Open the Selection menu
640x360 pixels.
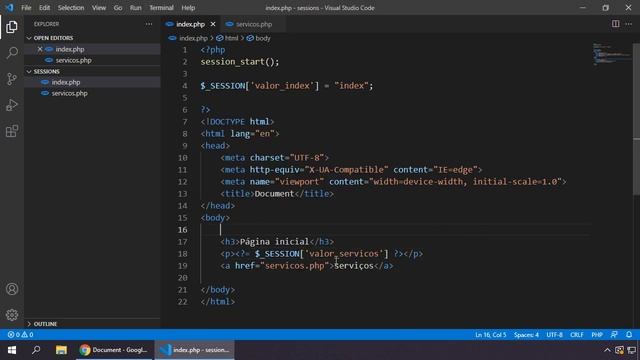[71, 8]
